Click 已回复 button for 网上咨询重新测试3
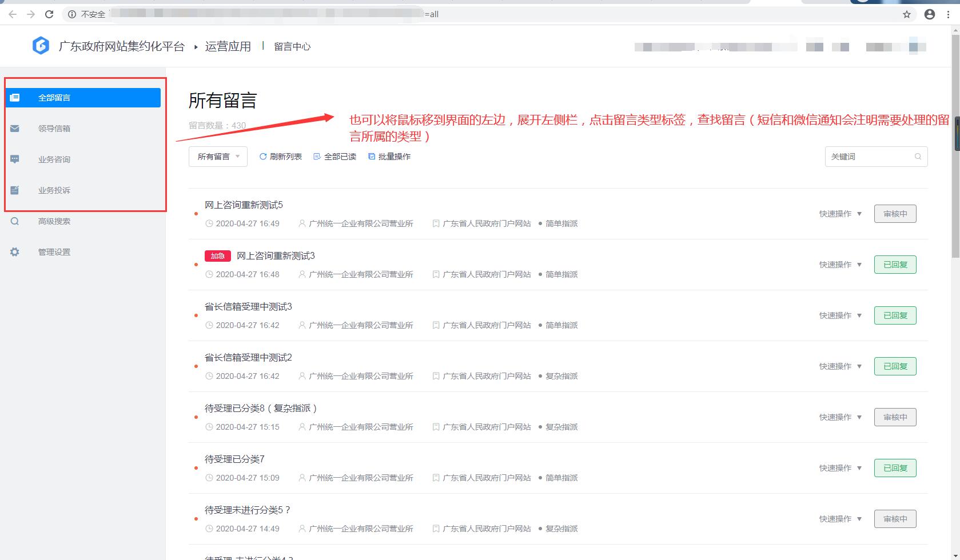This screenshot has width=960, height=560. 895,265
